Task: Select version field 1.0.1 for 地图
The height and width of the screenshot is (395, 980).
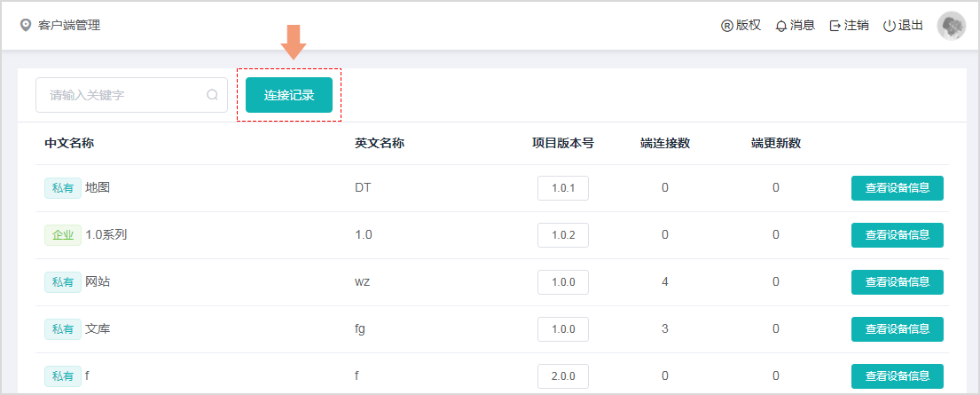Action: (x=563, y=188)
